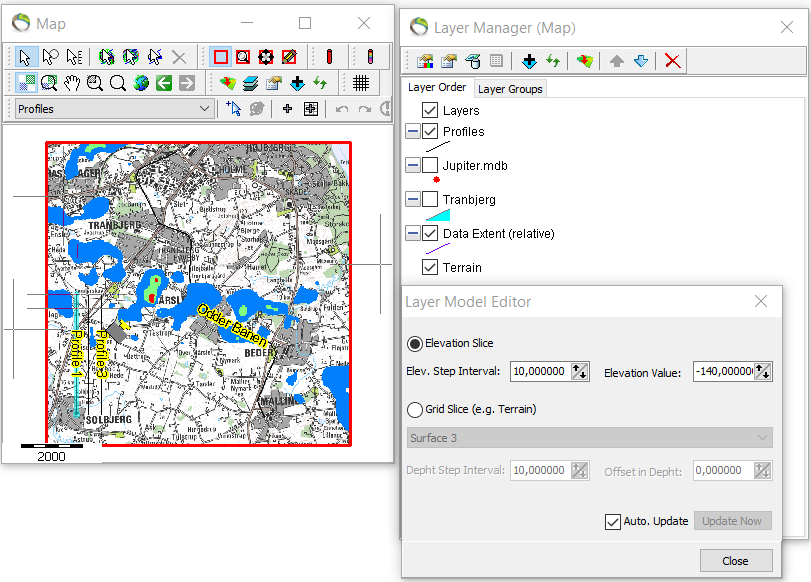
Task: Uncheck the Auto Update option
Action: 613,520
